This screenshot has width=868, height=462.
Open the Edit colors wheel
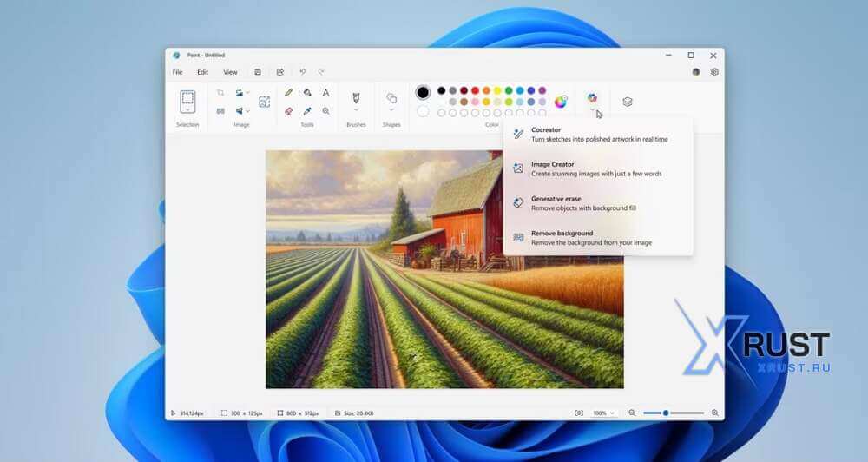pyautogui.click(x=561, y=102)
